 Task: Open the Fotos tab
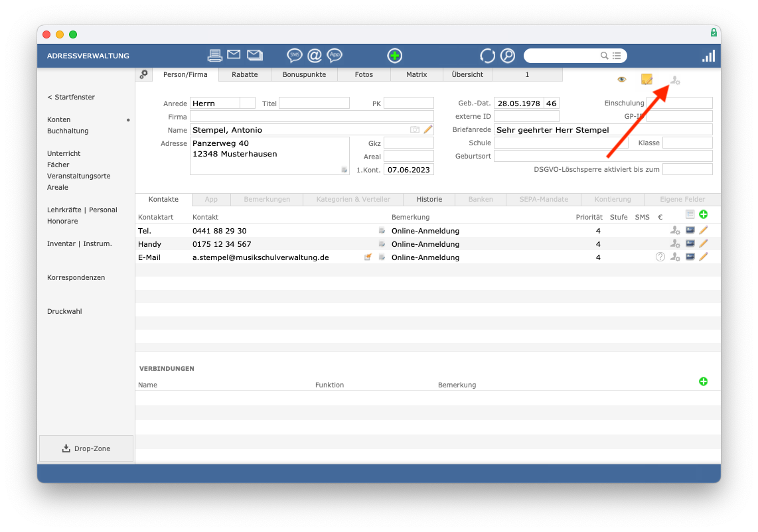click(364, 74)
